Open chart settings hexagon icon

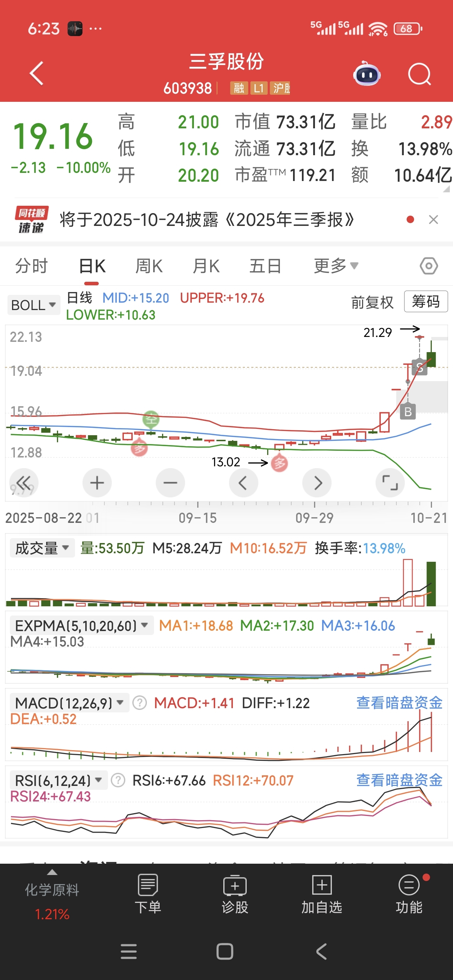coord(429,266)
